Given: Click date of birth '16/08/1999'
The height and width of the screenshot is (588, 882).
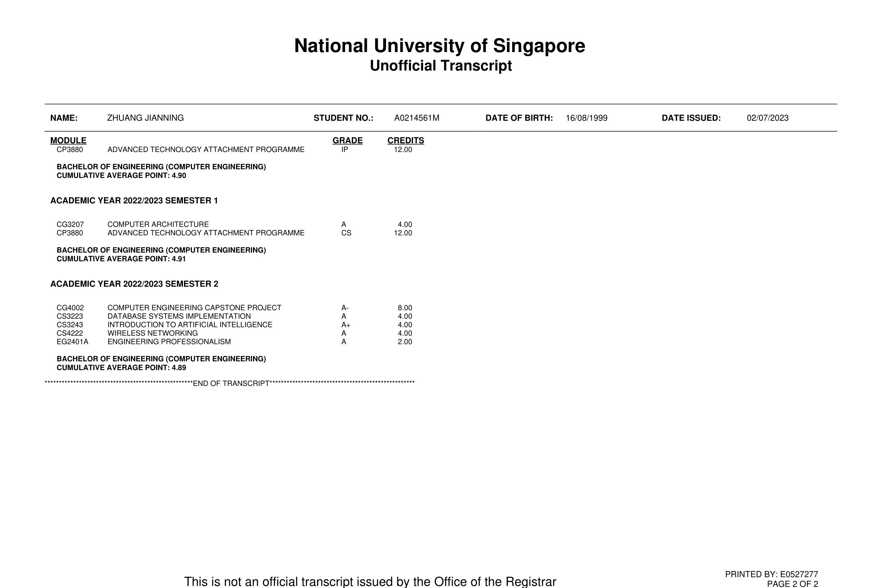Looking at the screenshot, I should [x=586, y=118].
